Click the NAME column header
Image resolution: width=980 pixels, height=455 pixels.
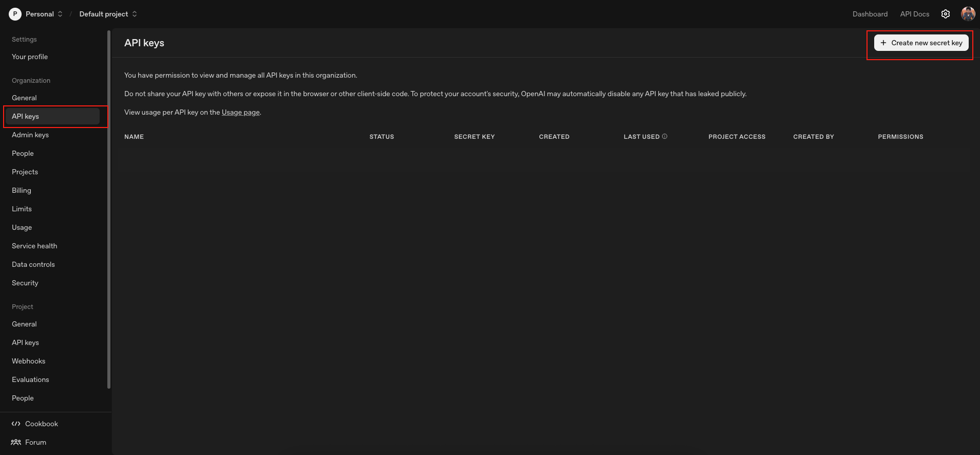(x=134, y=137)
